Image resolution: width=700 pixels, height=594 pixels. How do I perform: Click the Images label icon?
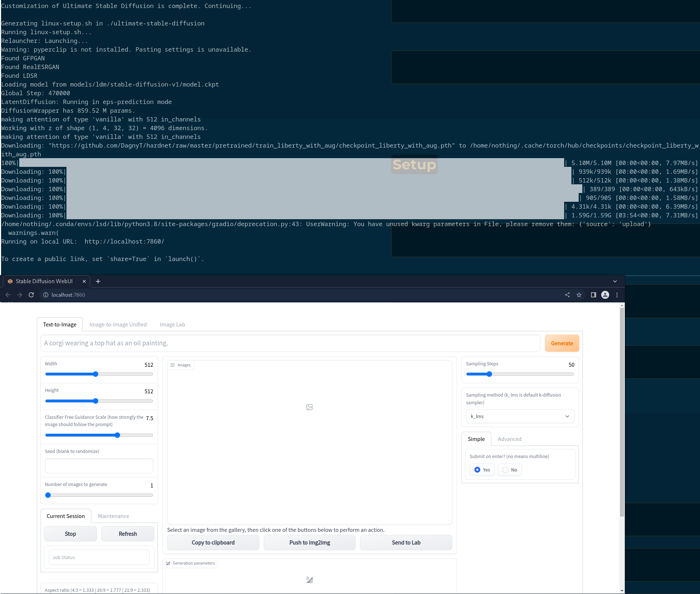[173, 365]
